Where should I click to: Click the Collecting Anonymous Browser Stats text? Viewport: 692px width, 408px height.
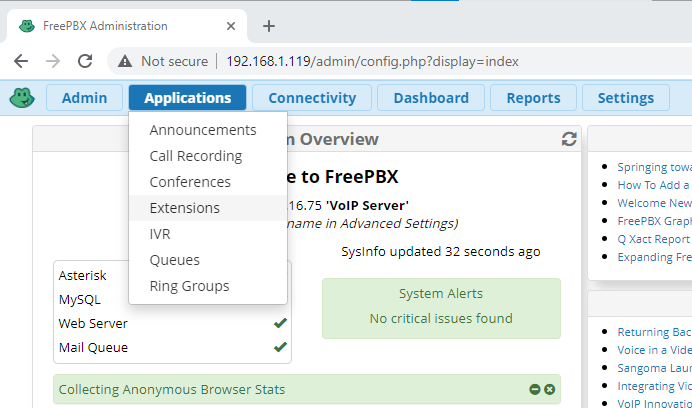172,389
